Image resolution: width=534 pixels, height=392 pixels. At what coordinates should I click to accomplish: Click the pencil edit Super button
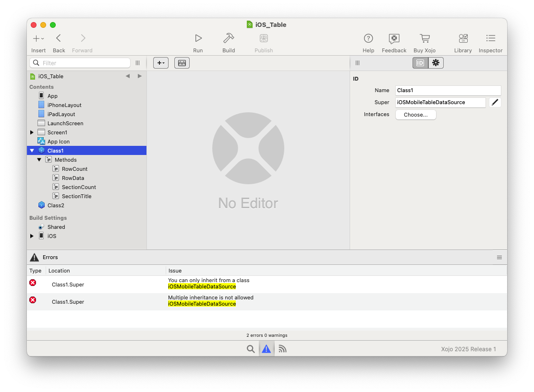click(x=495, y=102)
